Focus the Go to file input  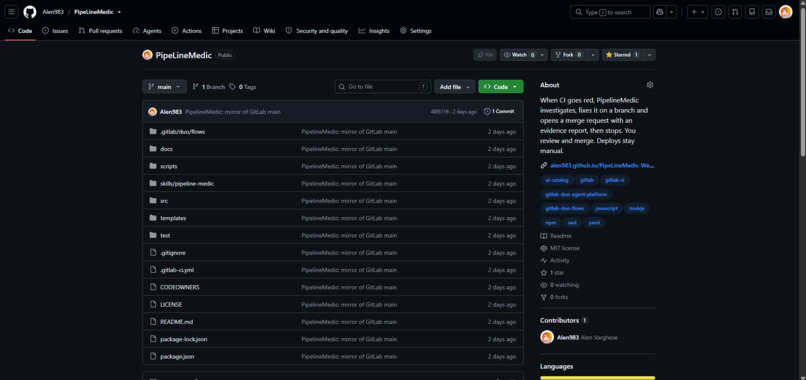click(383, 87)
